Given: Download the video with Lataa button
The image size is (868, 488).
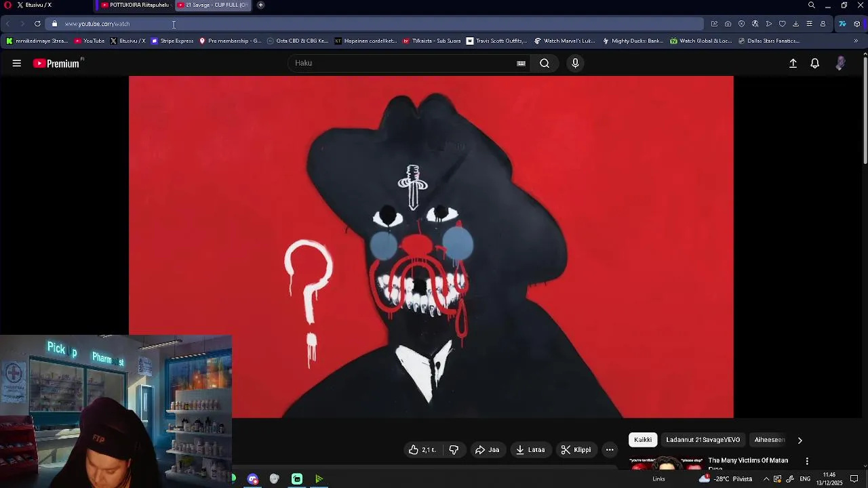Looking at the screenshot, I should click(530, 450).
